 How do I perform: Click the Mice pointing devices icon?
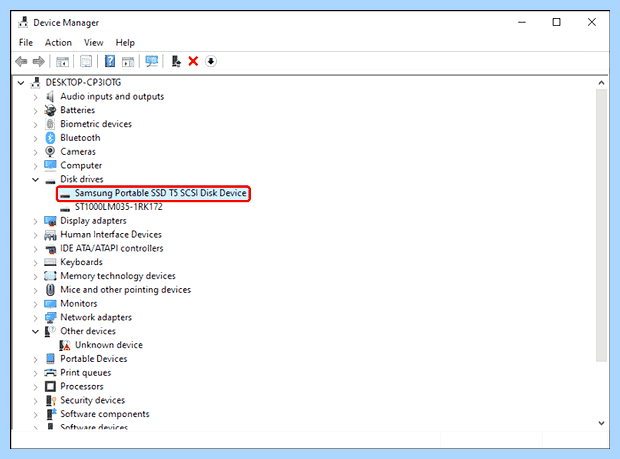(50, 290)
